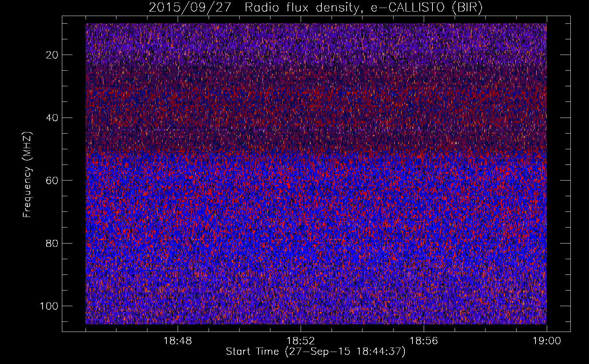Click the 80 frequency tick label

coord(52,243)
